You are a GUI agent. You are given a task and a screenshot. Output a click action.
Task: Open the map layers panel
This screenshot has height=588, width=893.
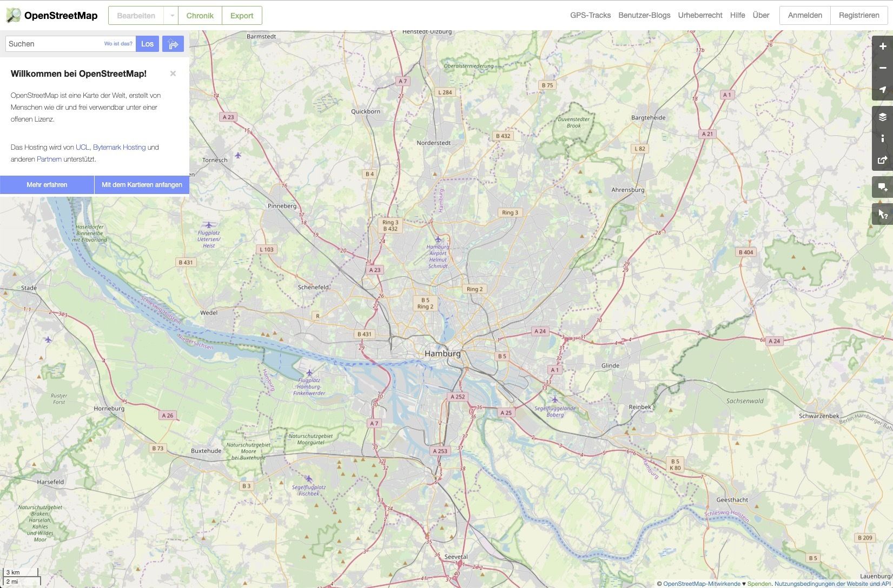click(x=883, y=117)
